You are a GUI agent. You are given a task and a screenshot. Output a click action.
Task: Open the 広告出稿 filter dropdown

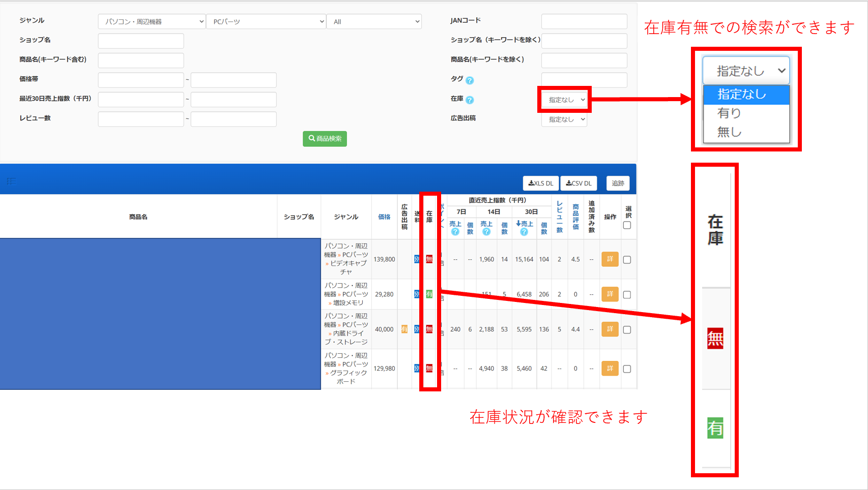pyautogui.click(x=564, y=119)
